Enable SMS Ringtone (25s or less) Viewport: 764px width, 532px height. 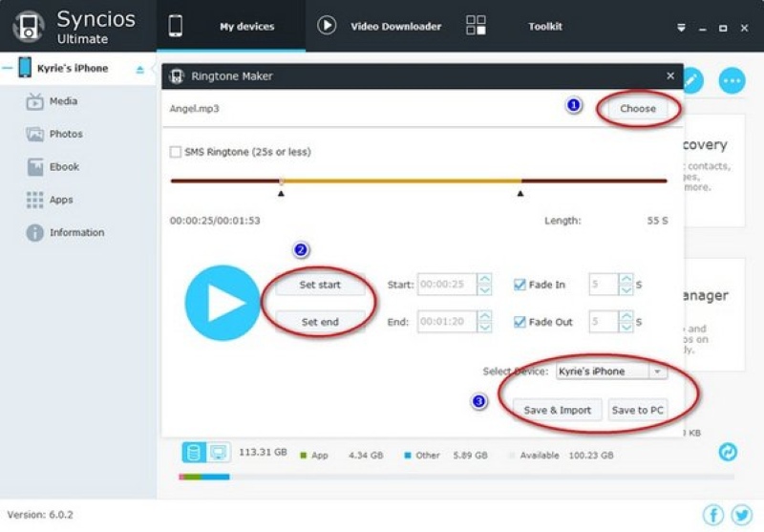pos(176,152)
